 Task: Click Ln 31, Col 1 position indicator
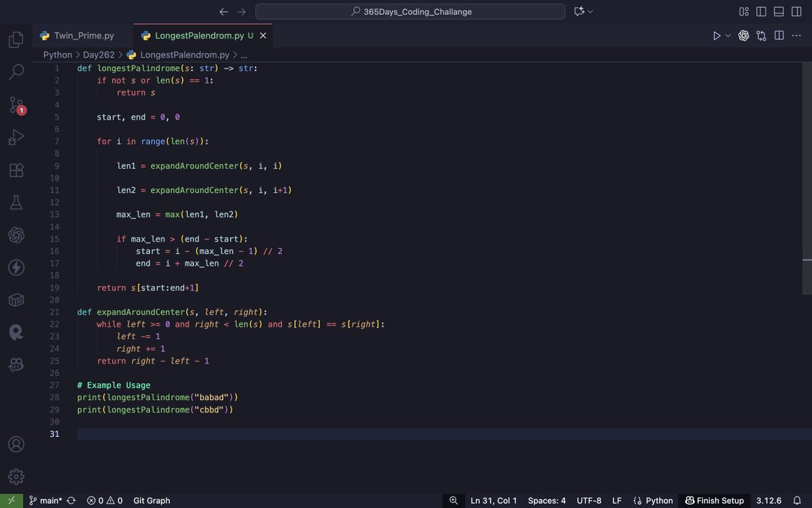pyautogui.click(x=493, y=501)
